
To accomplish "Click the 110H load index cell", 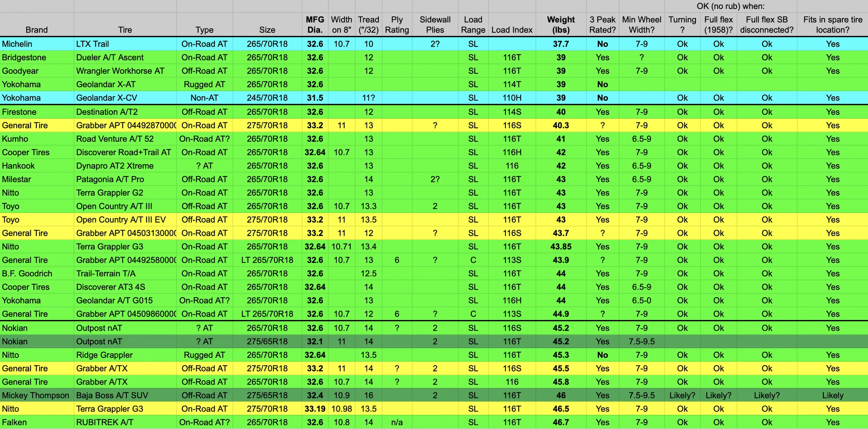I will [512, 97].
